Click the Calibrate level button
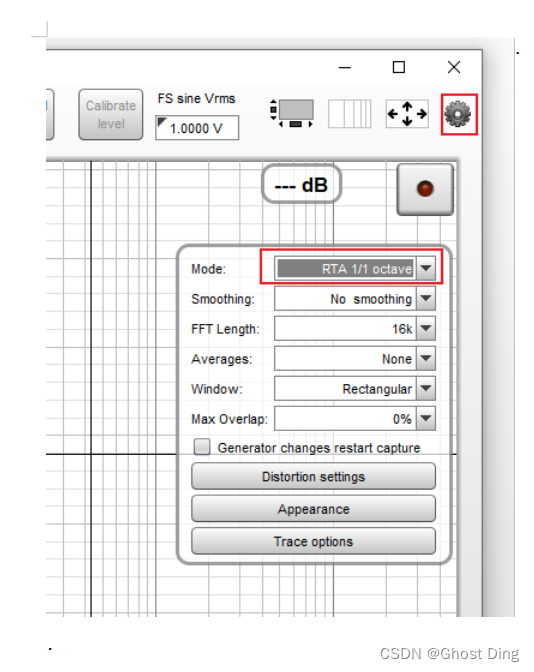 pyautogui.click(x=111, y=114)
